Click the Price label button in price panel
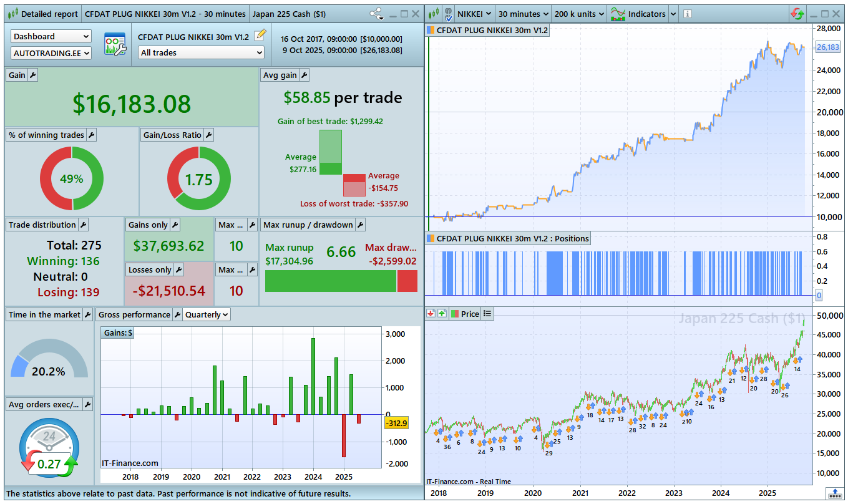 pyautogui.click(x=469, y=314)
